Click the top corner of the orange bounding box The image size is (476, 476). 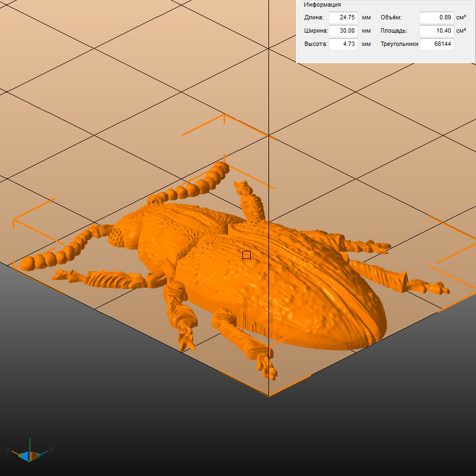(224, 116)
